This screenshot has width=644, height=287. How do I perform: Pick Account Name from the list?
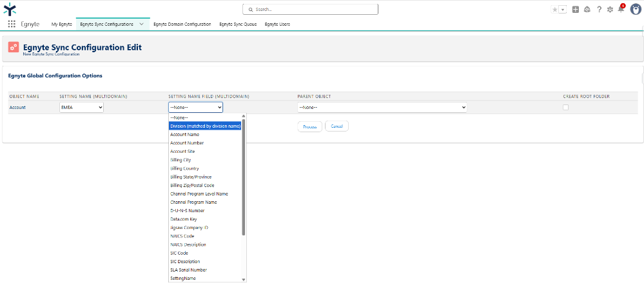[206, 134]
